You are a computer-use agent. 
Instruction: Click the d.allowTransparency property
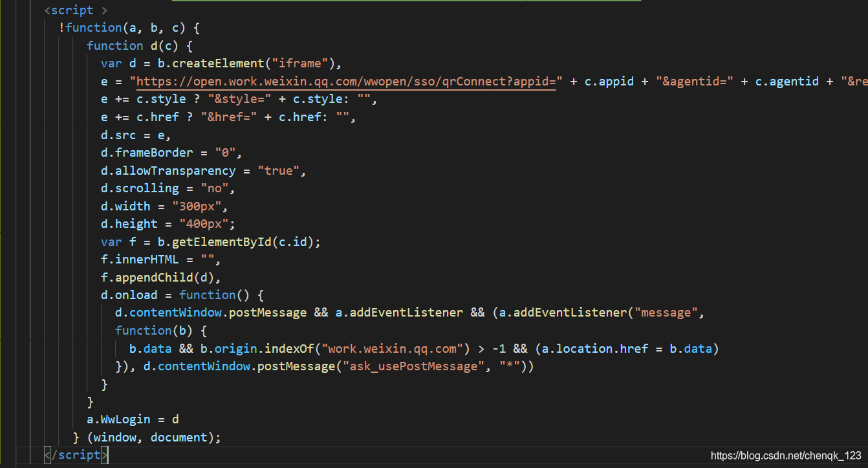(168, 171)
